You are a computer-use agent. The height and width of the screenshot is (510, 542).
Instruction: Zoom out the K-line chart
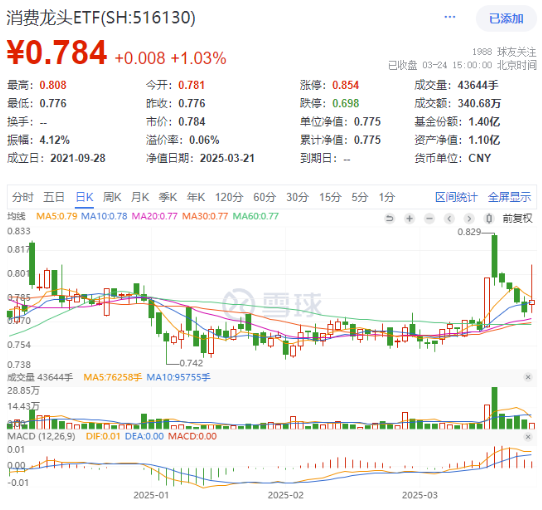429,219
